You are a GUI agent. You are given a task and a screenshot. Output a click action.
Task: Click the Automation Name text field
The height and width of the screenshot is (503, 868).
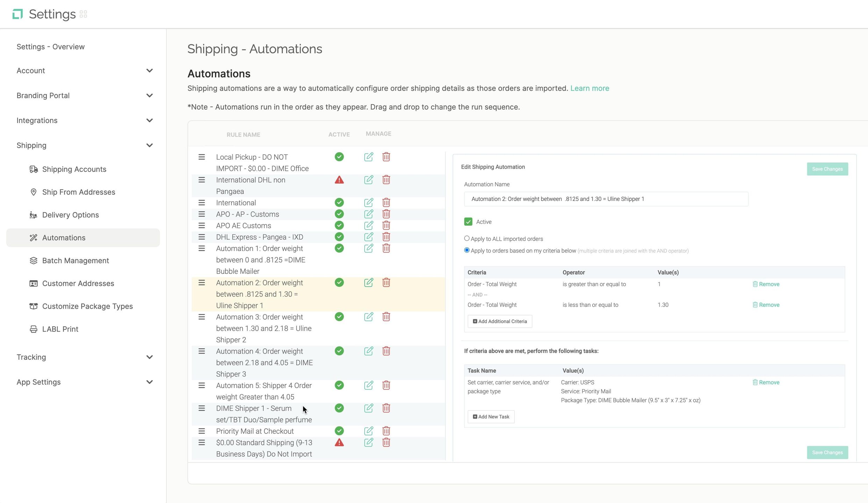606,199
